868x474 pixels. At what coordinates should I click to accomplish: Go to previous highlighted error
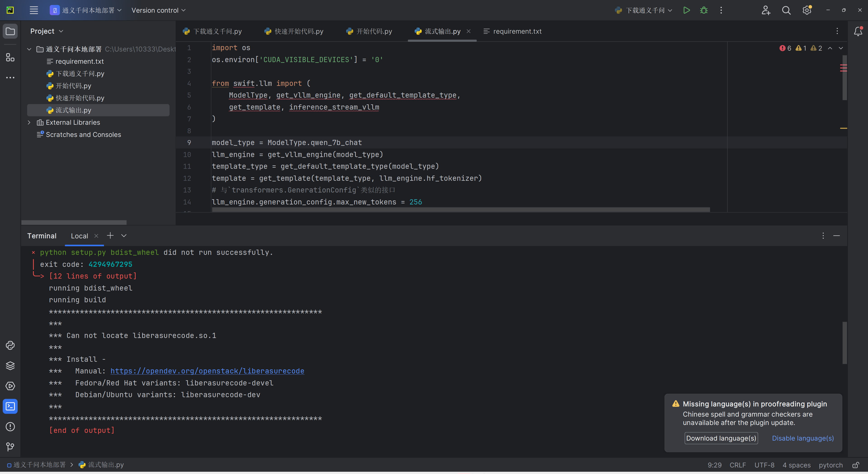(830, 48)
